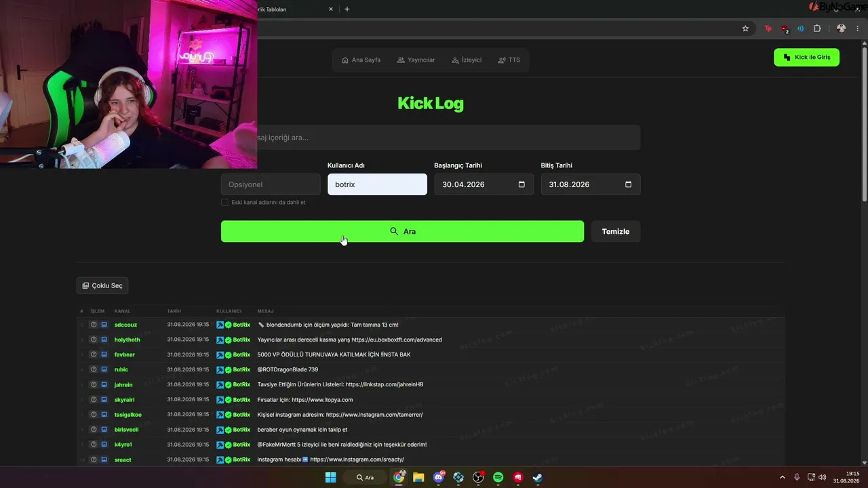Open the jahrein channel link
Viewport: 868px width, 488px height.
[123, 384]
